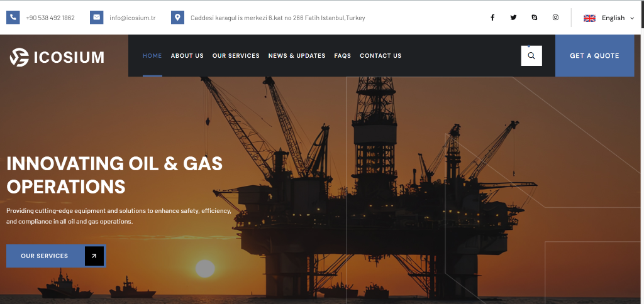This screenshot has width=644, height=304.
Task: Open the Facebook social link
Action: pyautogui.click(x=492, y=18)
